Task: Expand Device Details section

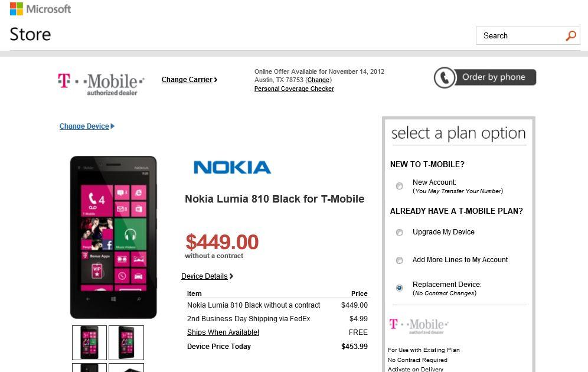Action: point(207,276)
